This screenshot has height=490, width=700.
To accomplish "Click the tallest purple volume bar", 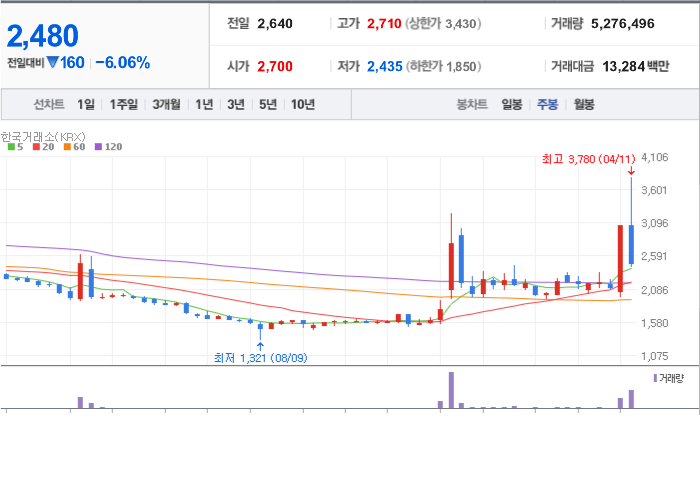I will pyautogui.click(x=451, y=390).
